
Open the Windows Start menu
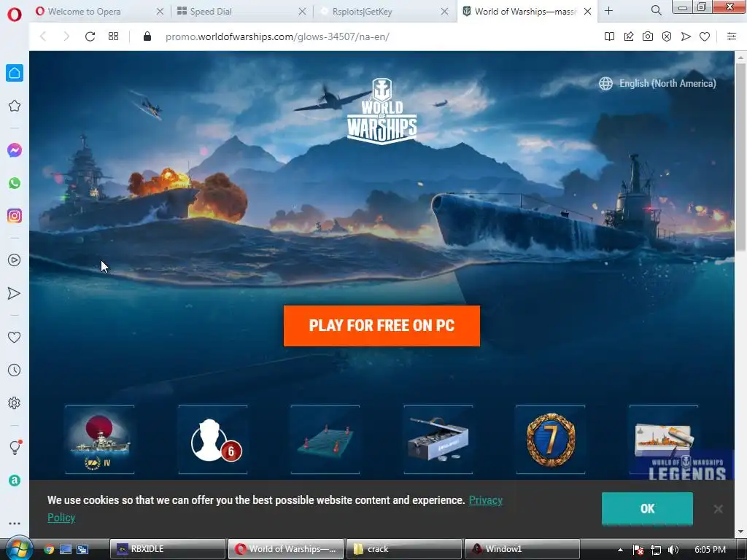[x=18, y=548]
